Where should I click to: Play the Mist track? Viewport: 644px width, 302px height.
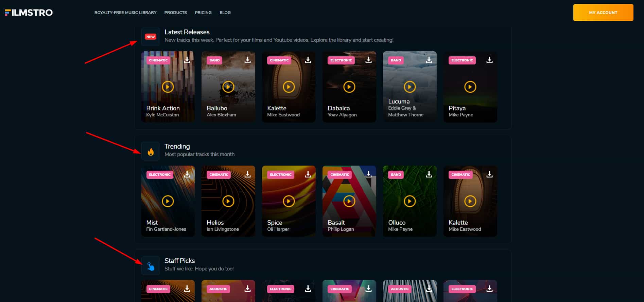click(168, 201)
